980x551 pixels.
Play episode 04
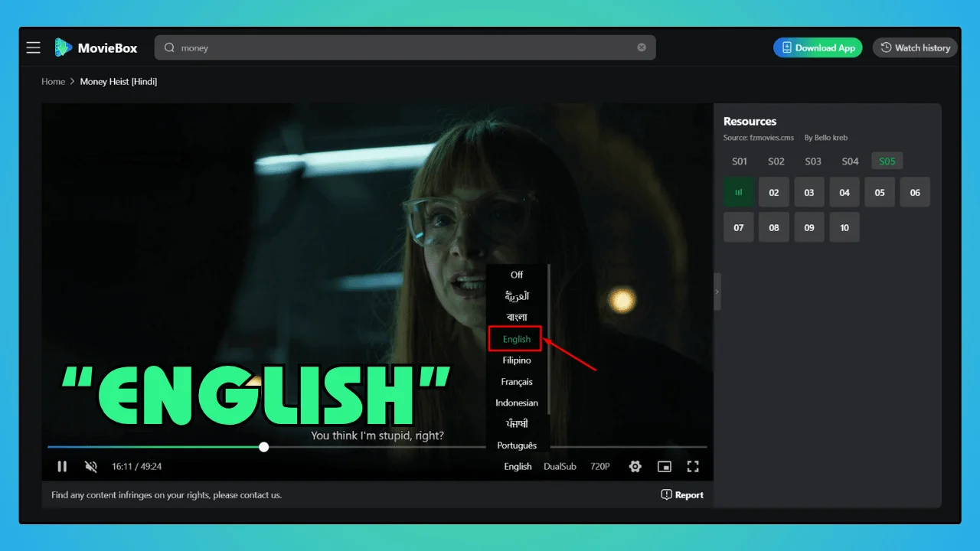tap(844, 192)
